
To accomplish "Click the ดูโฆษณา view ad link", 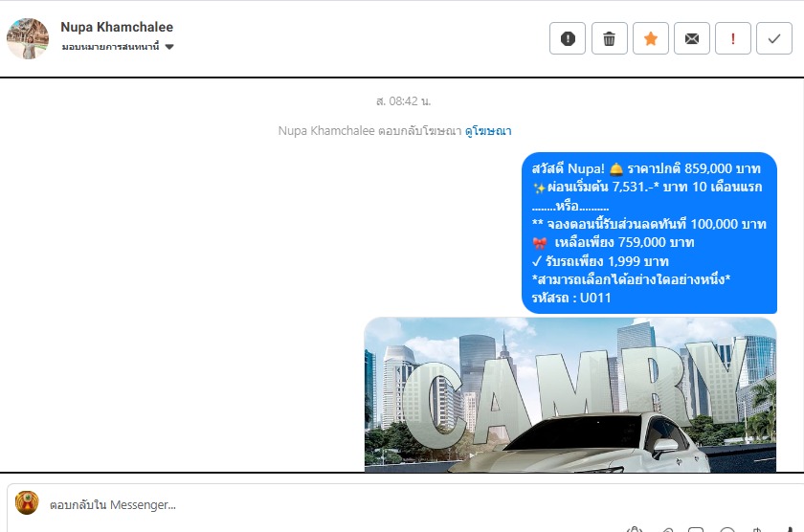I will click(488, 131).
